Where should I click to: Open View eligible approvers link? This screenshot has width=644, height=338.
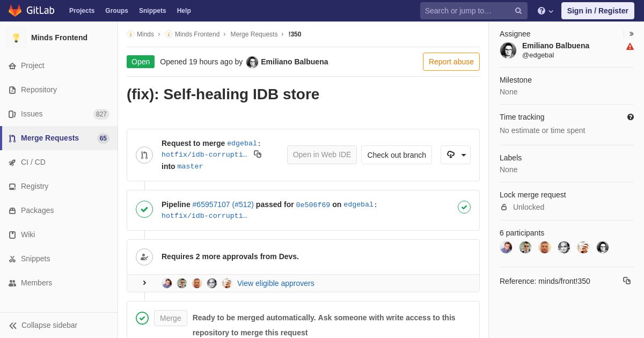275,283
